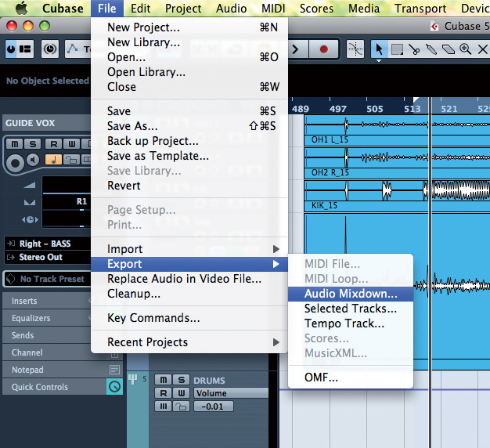Mute the GUIDE VOX track in inspector

pyautogui.click(x=14, y=144)
